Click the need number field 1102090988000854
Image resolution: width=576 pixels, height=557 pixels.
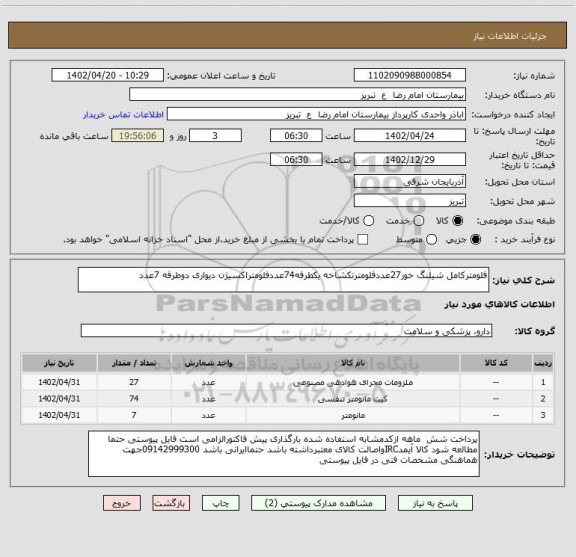410,75
